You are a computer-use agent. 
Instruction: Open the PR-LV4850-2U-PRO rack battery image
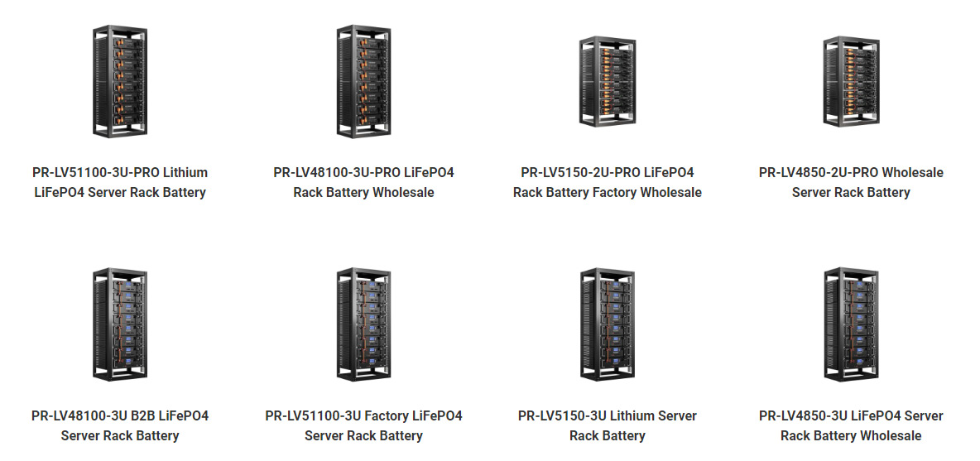tap(851, 80)
